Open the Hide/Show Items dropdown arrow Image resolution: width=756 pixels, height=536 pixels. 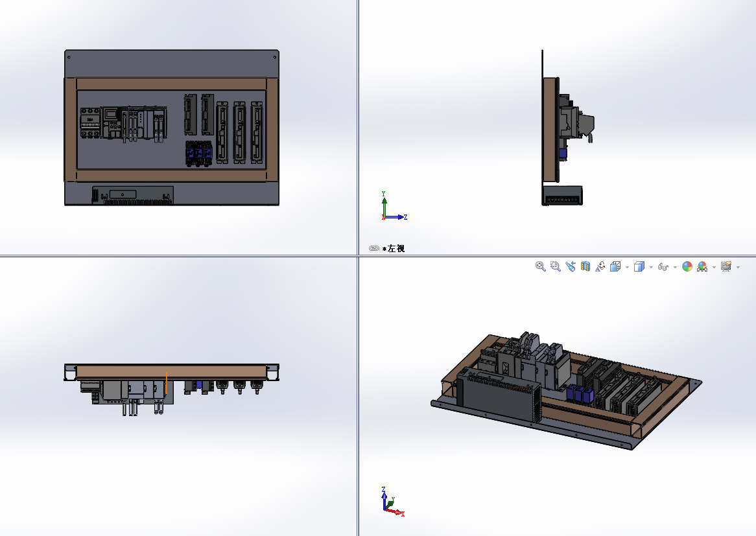click(x=675, y=267)
